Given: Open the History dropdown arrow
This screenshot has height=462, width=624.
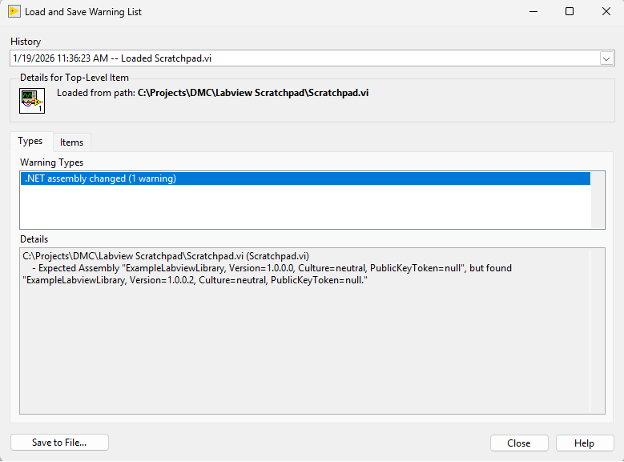Looking at the screenshot, I should click(606, 59).
